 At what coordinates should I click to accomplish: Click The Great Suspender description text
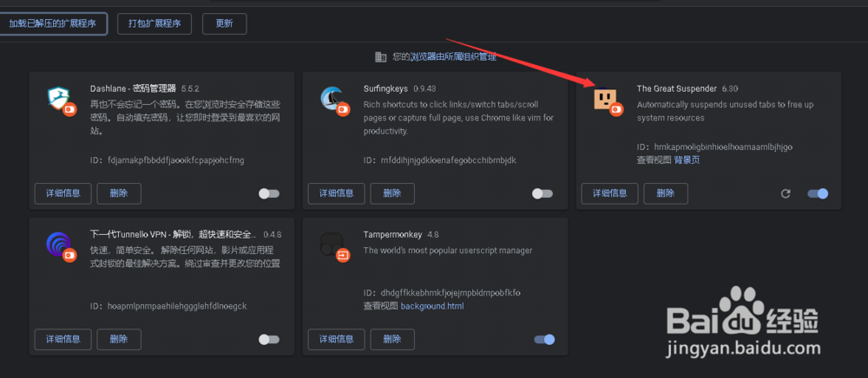tap(725, 111)
